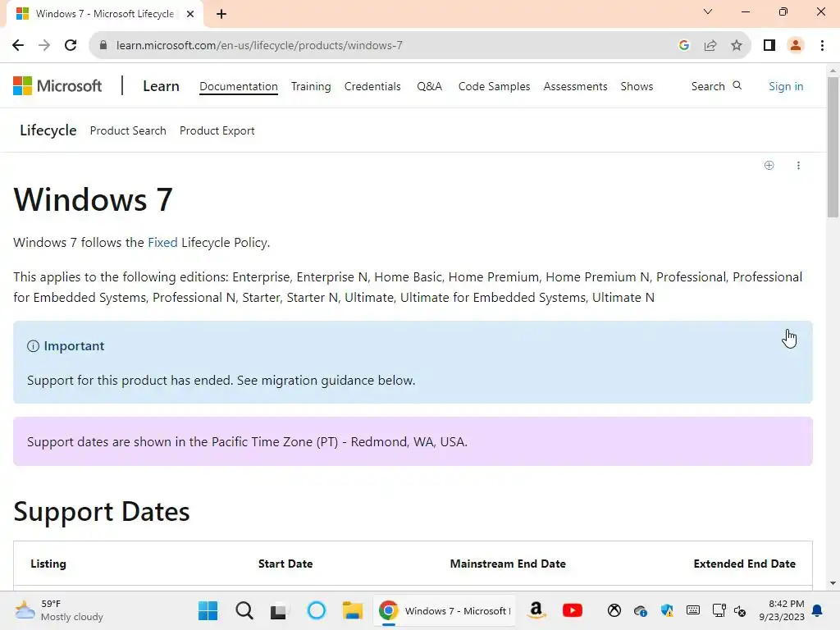Add page to collection plus icon

(769, 165)
